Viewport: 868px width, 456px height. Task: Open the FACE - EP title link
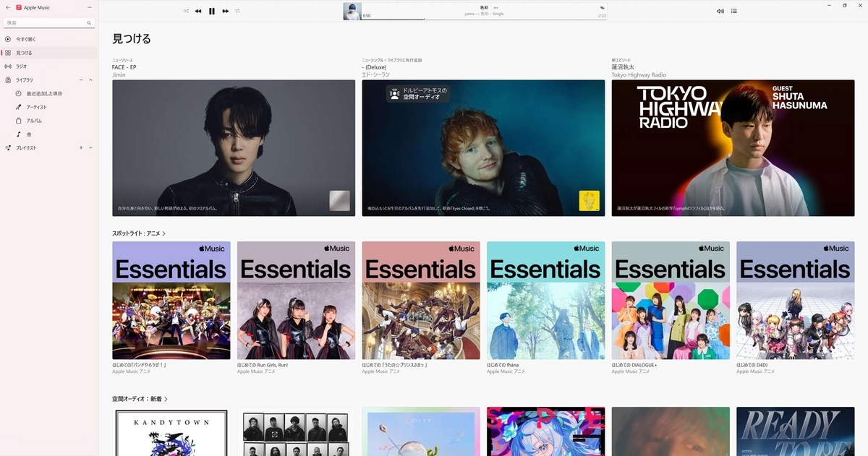click(x=124, y=67)
